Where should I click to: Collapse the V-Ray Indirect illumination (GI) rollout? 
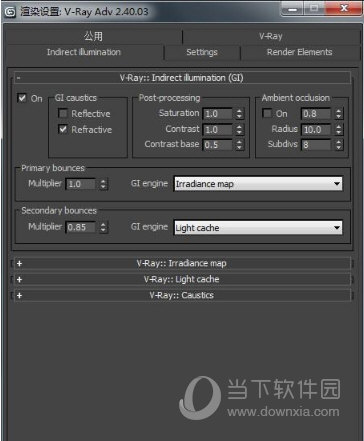[182, 78]
